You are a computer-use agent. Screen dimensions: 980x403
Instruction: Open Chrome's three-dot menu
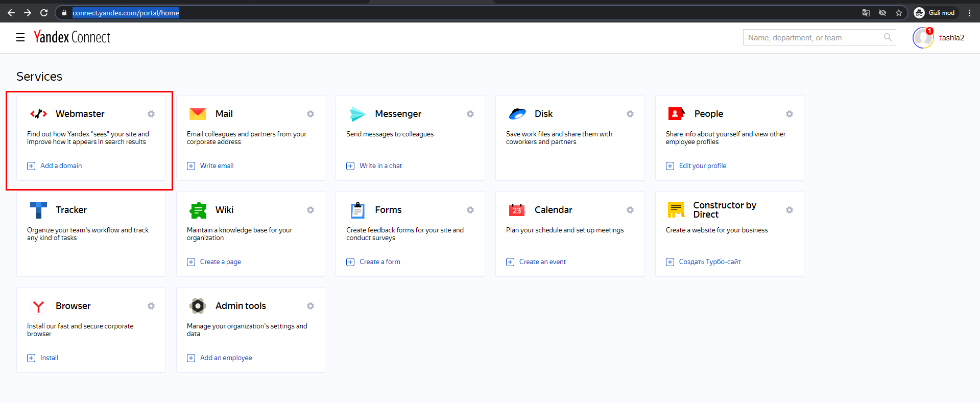(969, 13)
